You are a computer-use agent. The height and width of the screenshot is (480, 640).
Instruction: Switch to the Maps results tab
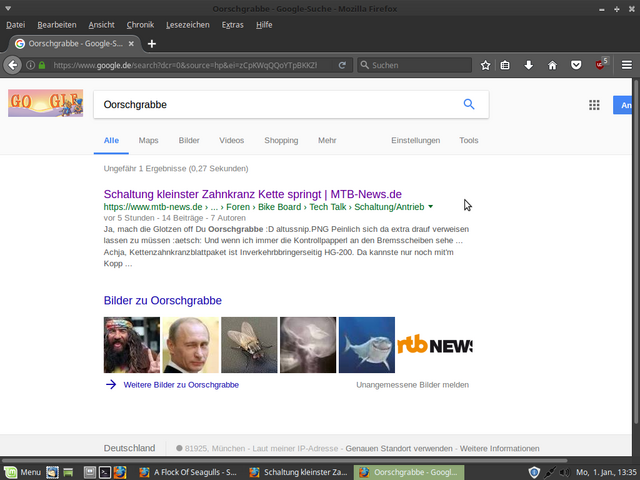pyautogui.click(x=148, y=140)
